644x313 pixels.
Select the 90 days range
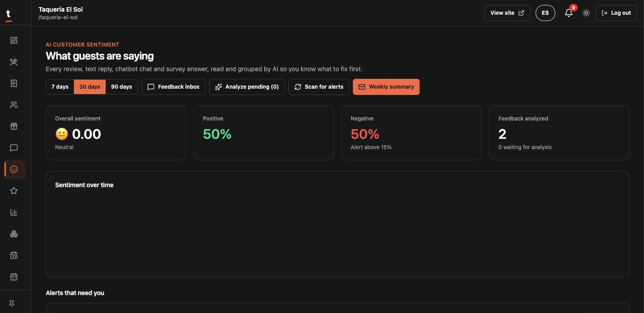tap(122, 87)
